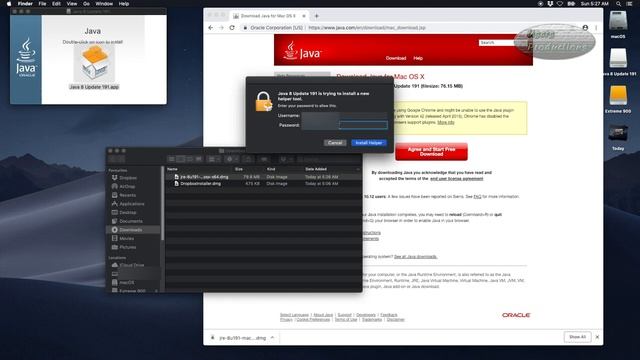Open the File menu
The image size is (640, 360).
coord(42,4)
